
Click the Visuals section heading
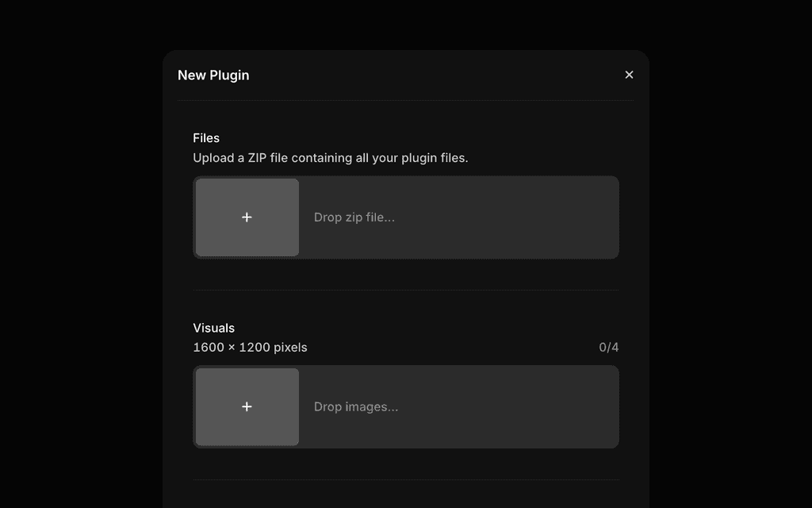click(x=214, y=327)
